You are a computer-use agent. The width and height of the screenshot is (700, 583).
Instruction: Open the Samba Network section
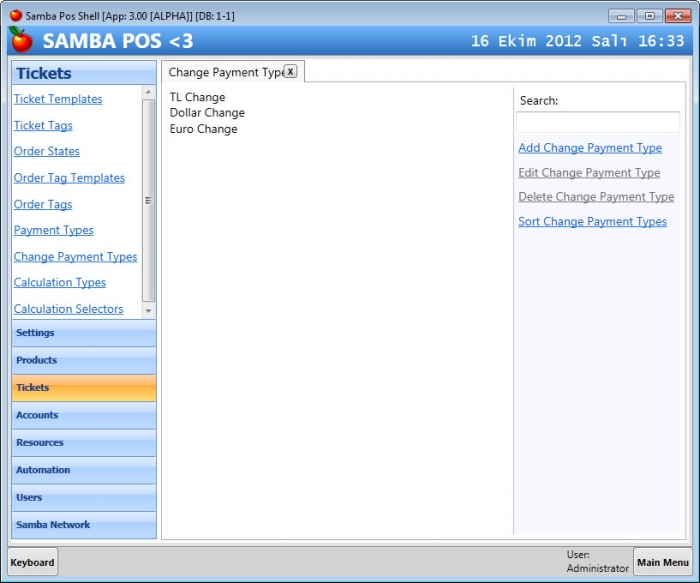pos(84,525)
